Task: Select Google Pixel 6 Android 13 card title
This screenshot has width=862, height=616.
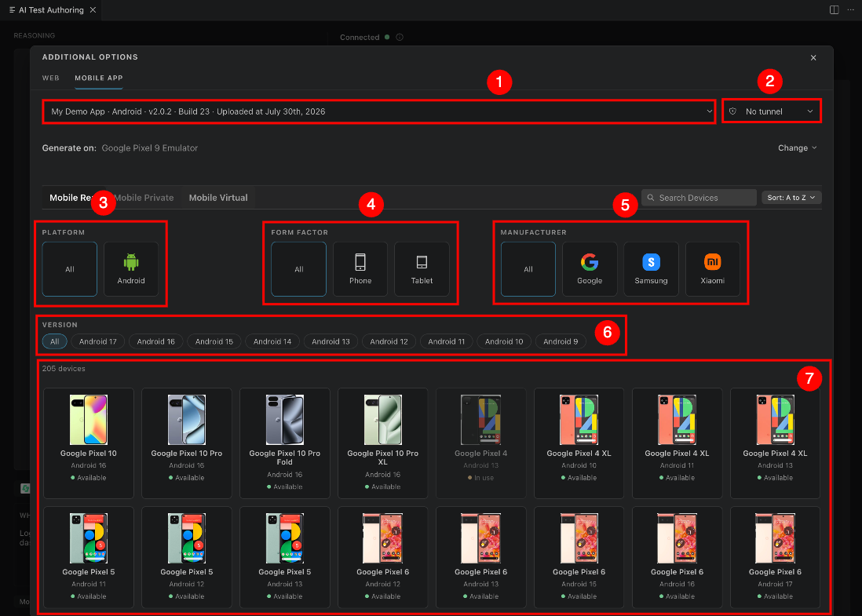Action: tap(481, 572)
